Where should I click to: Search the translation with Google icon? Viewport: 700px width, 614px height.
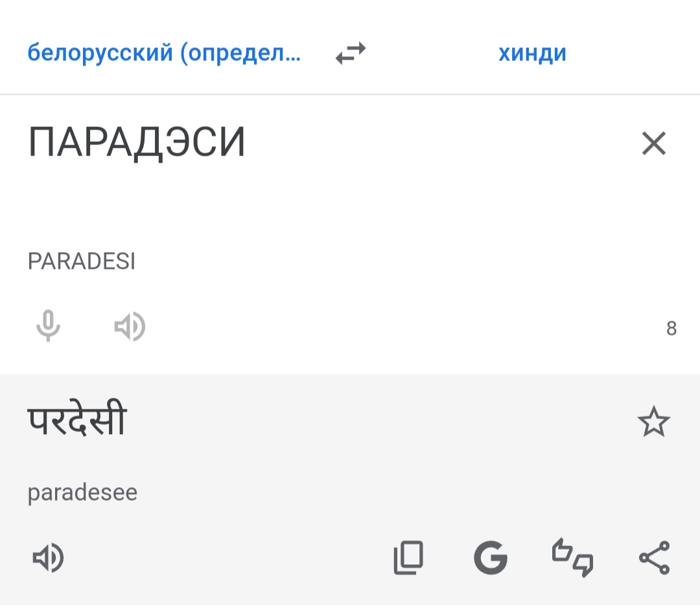point(490,558)
